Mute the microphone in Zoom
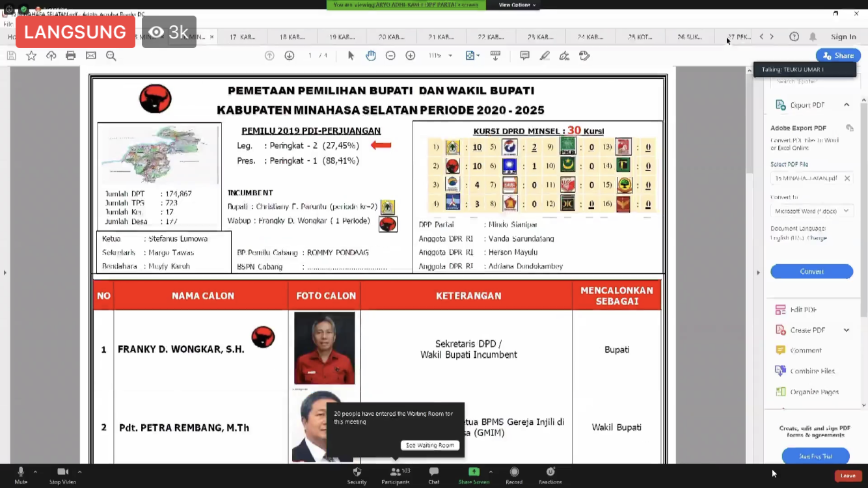The height and width of the screenshot is (488, 868). point(21,474)
